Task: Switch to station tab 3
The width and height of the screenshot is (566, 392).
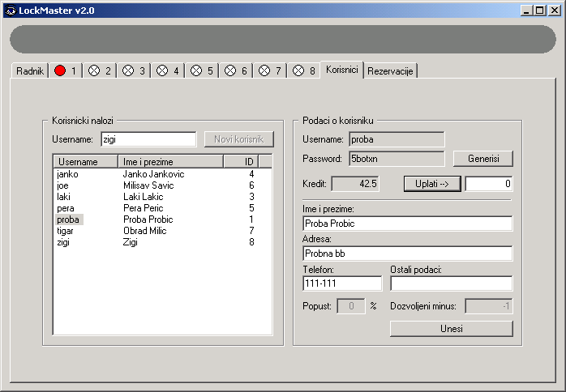Action: (x=134, y=70)
